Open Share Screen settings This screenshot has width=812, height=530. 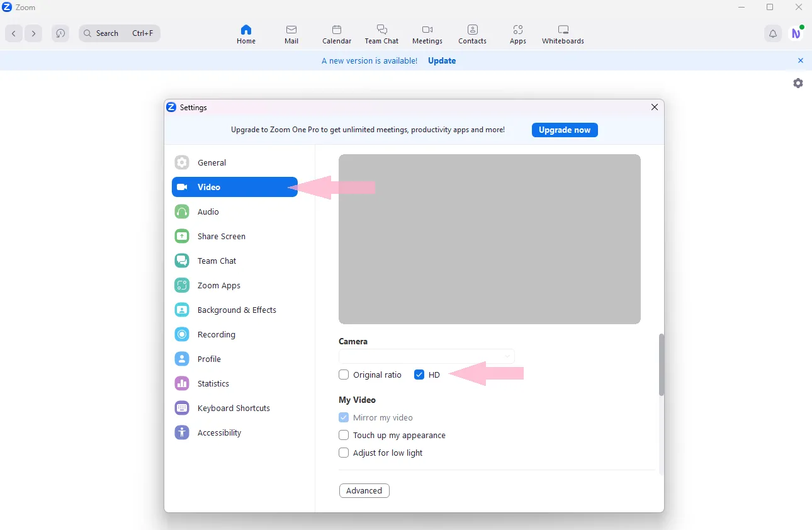click(235, 236)
